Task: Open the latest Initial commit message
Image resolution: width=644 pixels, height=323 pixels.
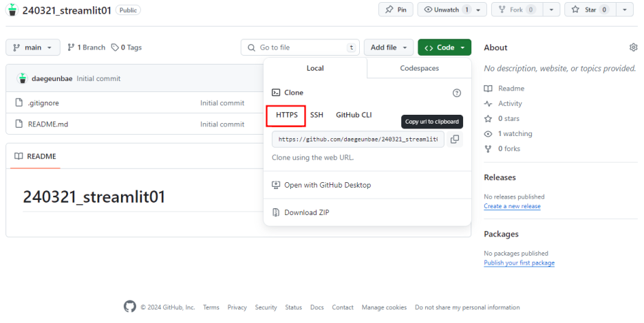Action: click(98, 78)
